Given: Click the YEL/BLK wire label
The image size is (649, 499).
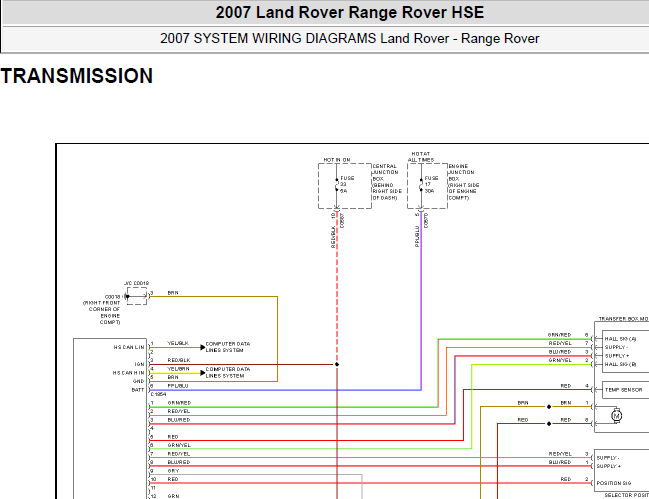Looking at the screenshot, I should (x=178, y=343).
